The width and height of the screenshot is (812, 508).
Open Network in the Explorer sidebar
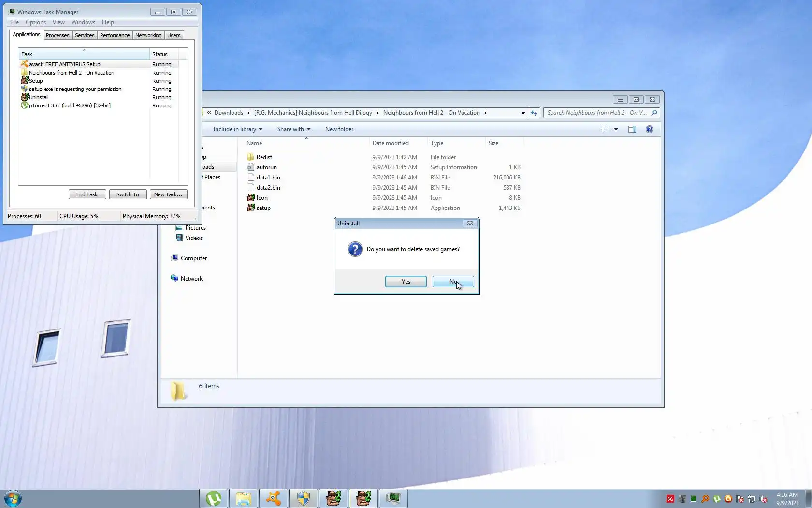[187, 279]
